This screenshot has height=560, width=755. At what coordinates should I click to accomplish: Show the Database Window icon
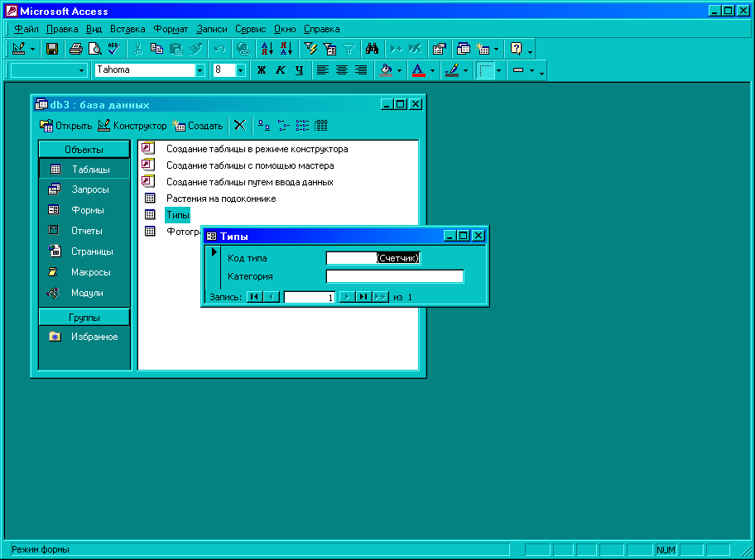(x=464, y=49)
